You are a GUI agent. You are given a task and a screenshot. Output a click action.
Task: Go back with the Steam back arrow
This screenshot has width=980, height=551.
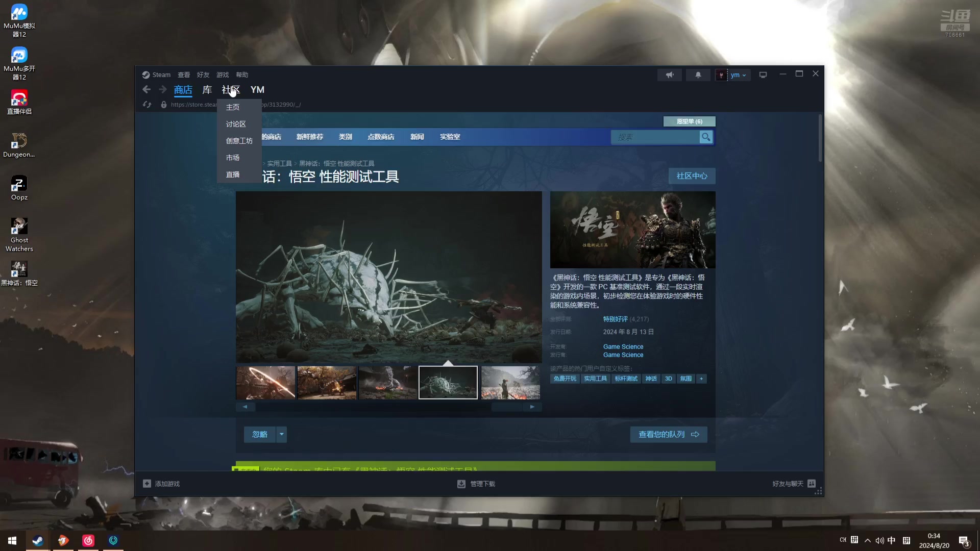point(146,90)
